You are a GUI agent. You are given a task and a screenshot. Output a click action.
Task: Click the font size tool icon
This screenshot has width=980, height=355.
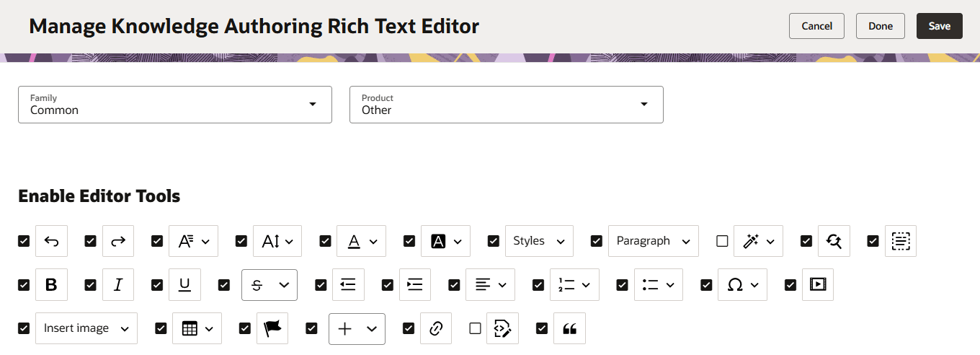(x=270, y=241)
